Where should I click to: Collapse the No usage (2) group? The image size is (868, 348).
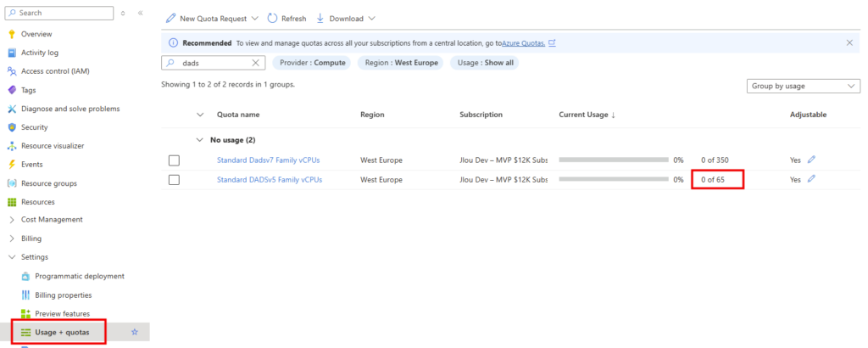200,140
